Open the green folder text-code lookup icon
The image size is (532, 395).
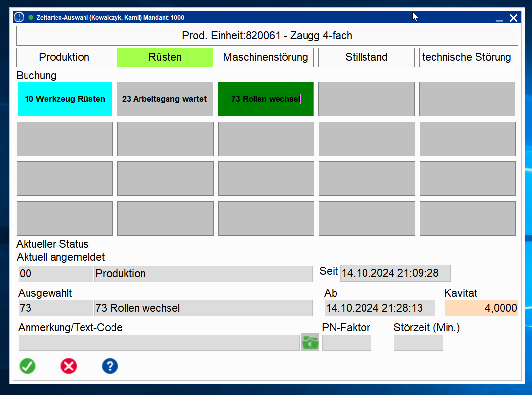pyautogui.click(x=310, y=342)
